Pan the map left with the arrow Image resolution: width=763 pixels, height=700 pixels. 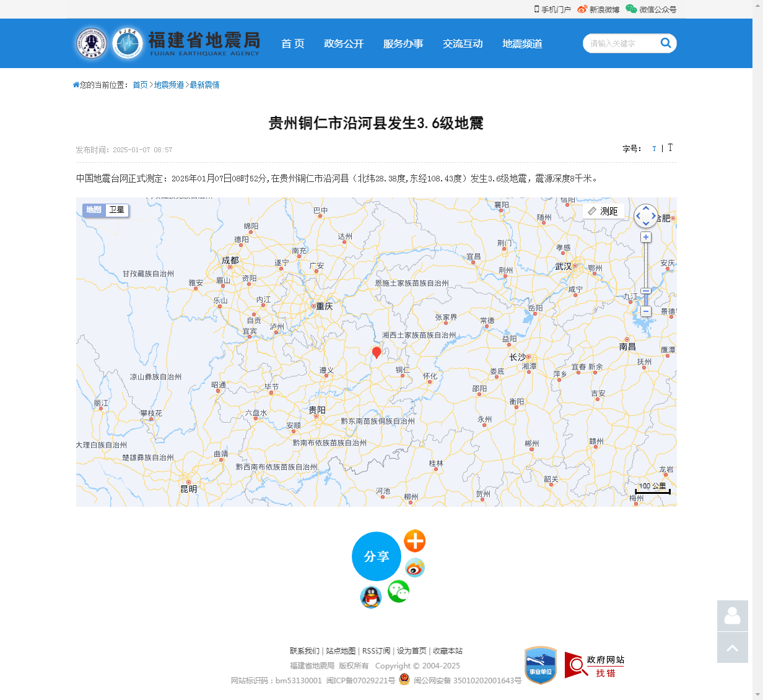[x=639, y=216]
